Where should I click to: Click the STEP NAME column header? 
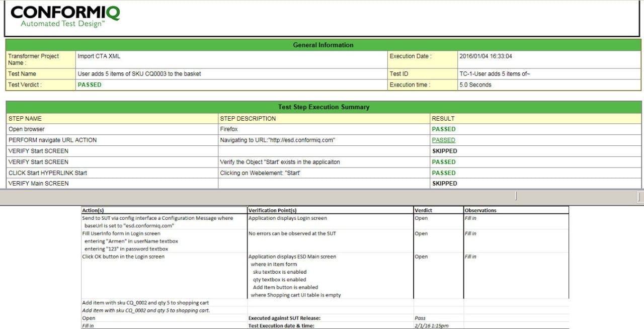[x=24, y=118]
